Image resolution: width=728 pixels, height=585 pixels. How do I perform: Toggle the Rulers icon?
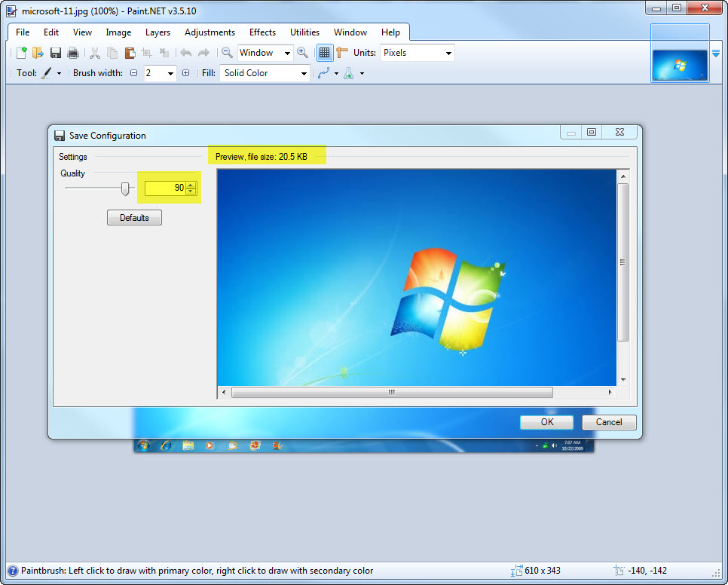point(342,53)
